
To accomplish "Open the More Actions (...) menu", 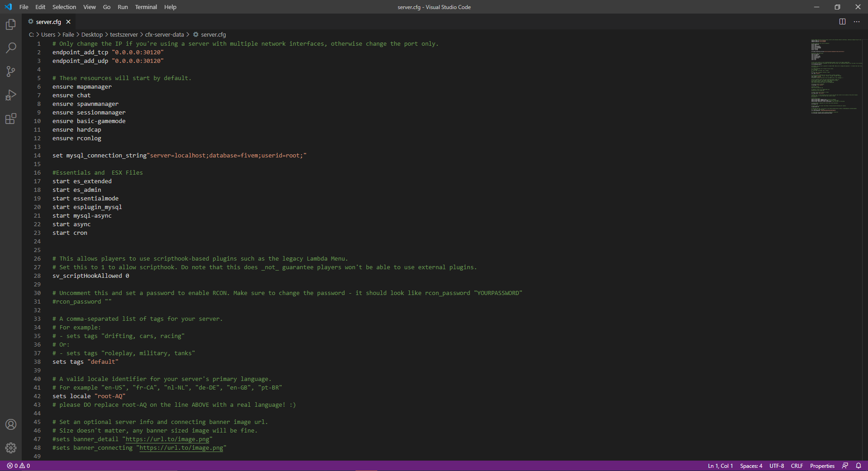I will tap(856, 21).
